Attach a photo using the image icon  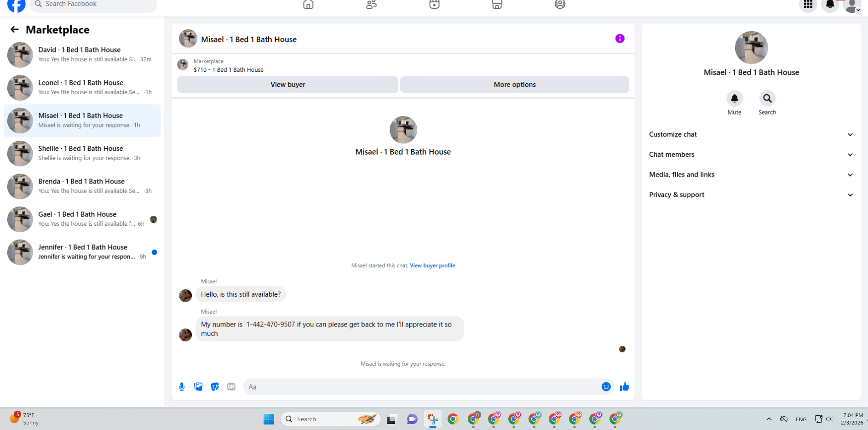pyautogui.click(x=198, y=387)
